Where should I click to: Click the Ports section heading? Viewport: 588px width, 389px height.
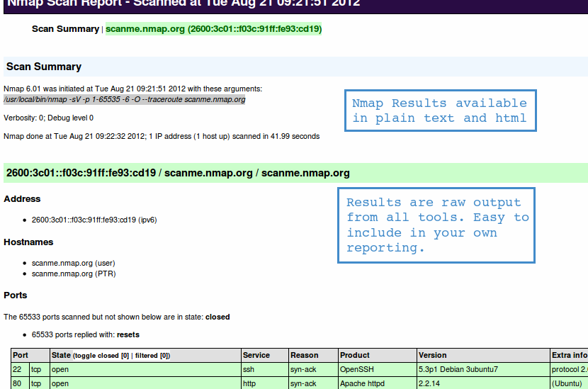point(16,295)
